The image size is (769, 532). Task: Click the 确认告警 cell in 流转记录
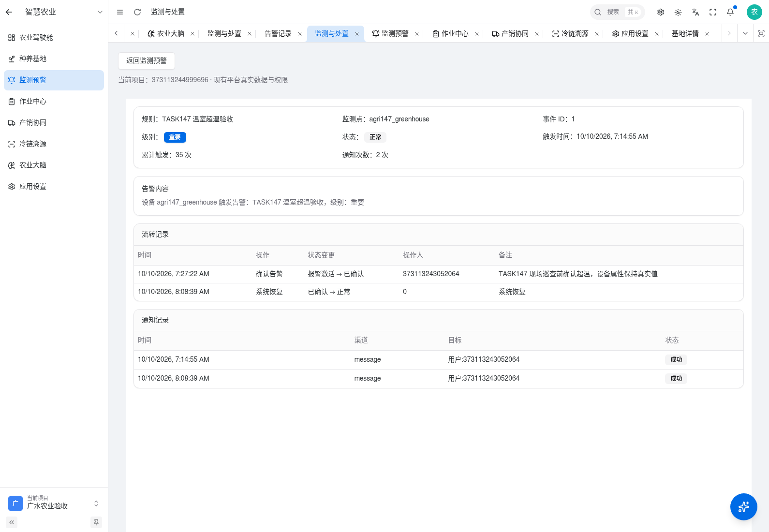tap(269, 274)
